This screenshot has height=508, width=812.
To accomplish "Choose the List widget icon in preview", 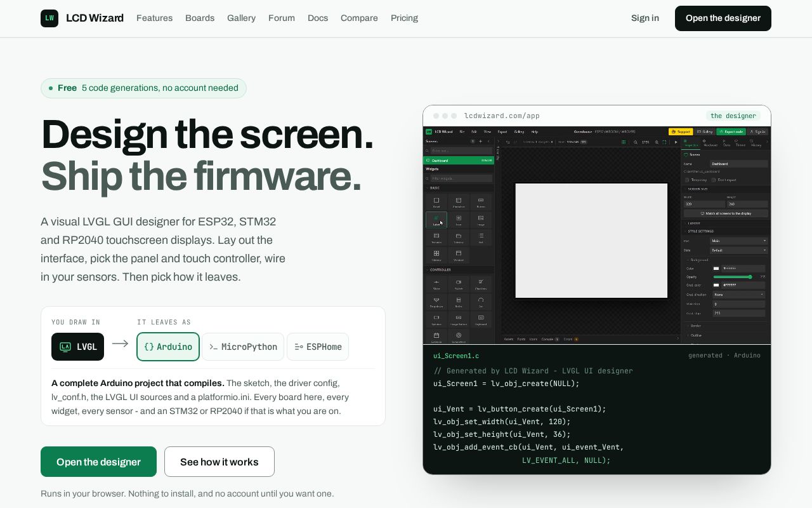I will [x=481, y=237].
